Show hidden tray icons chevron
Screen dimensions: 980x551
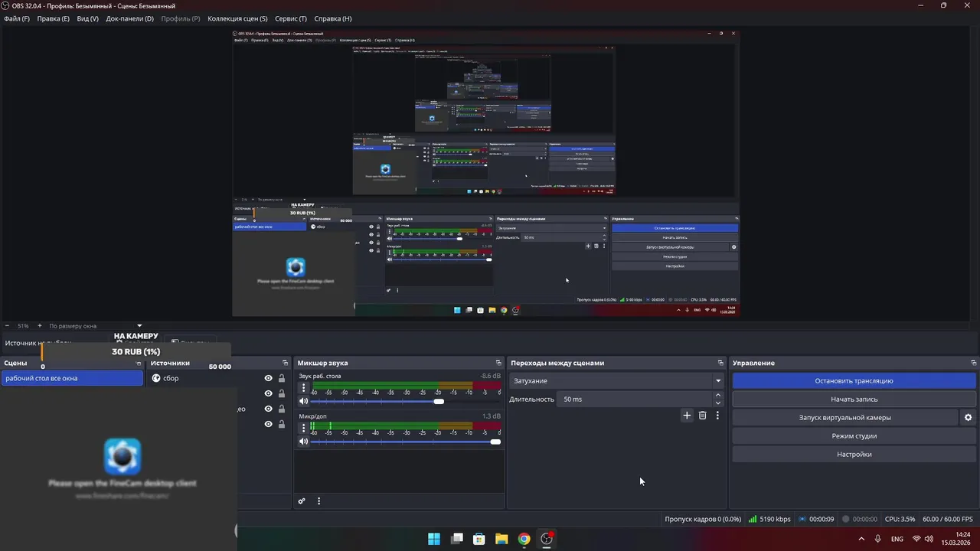[x=861, y=539]
